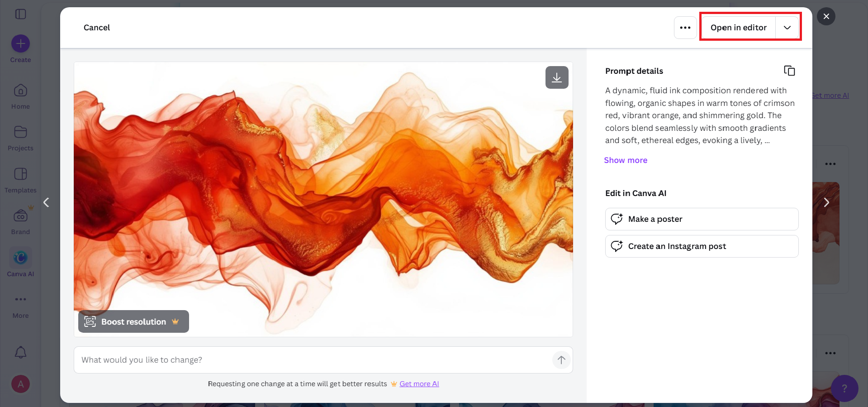
Task: Open More options in the sidebar
Action: [x=20, y=306]
